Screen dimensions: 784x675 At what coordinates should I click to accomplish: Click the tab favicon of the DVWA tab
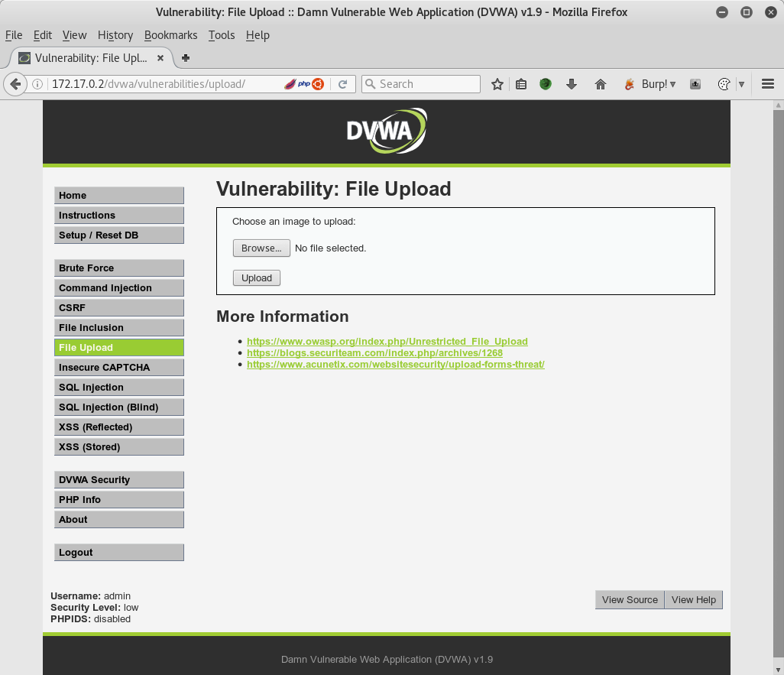[x=24, y=58]
